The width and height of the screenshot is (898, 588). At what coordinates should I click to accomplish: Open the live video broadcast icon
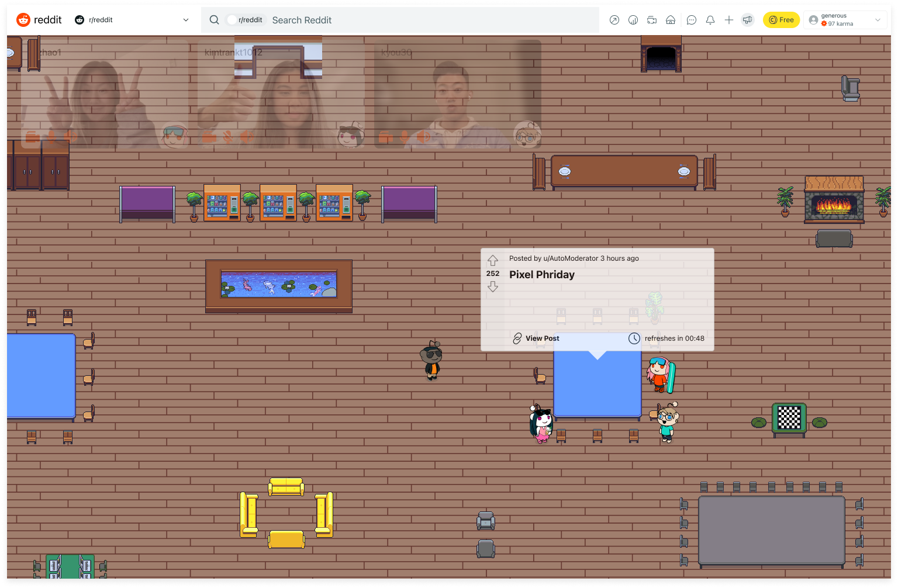652,20
